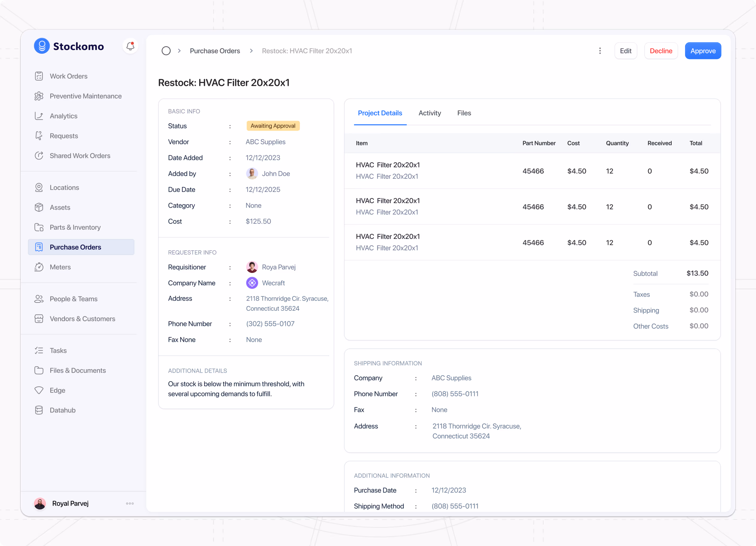Open the Wecraft company logo
The image size is (756, 546).
pyautogui.click(x=252, y=283)
